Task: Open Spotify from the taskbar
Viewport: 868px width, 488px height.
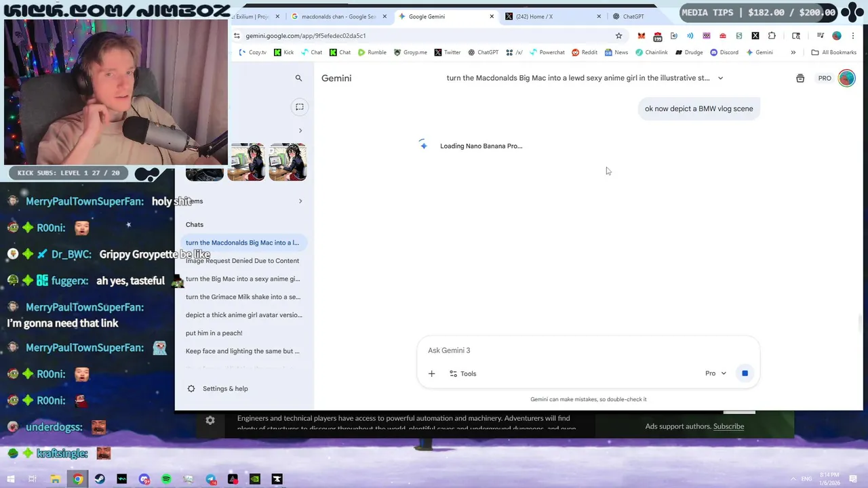Action: coord(167,479)
